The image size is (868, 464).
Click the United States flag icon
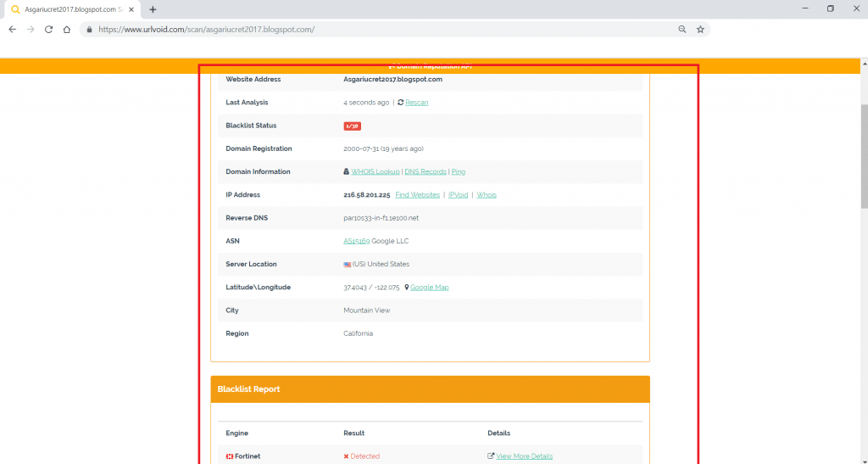(347, 265)
